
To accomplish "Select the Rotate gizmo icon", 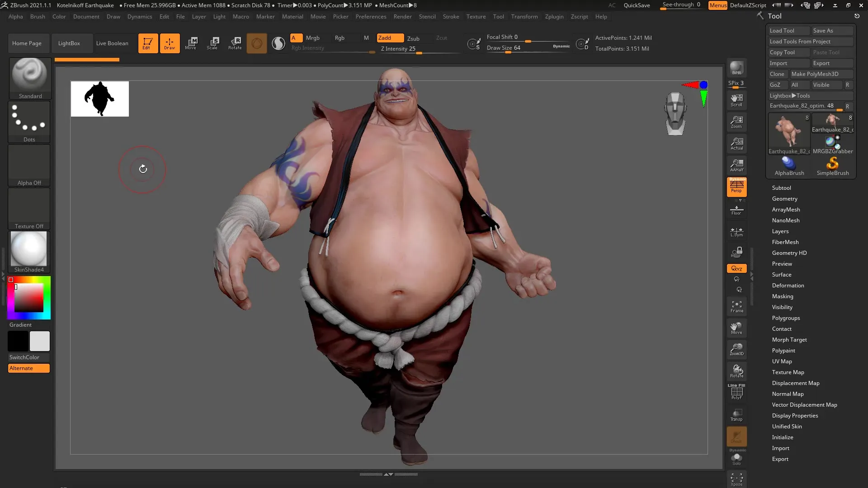I will pos(235,43).
